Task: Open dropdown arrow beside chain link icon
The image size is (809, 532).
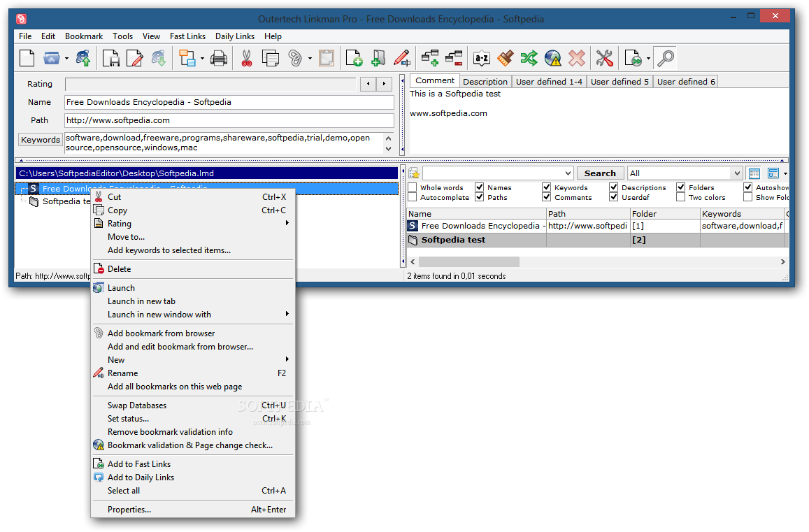Action: [310, 58]
